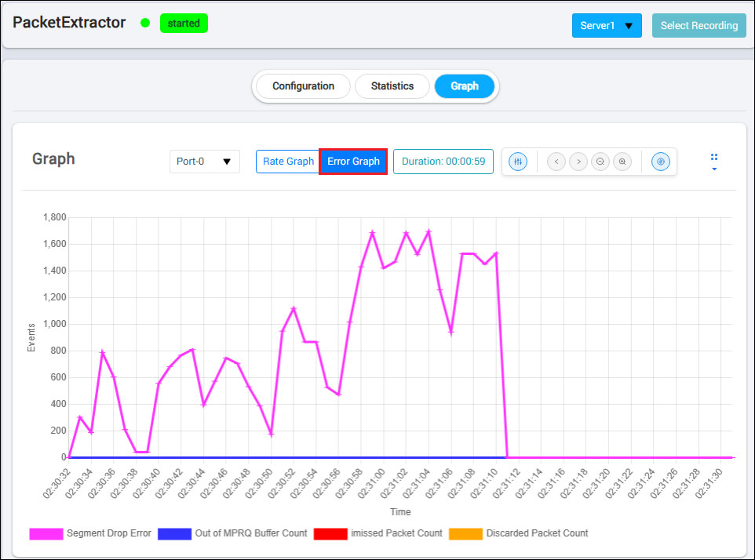Click the blue circular icon after zoom buttons
Viewport: 755px width, 560px height.
[661, 162]
